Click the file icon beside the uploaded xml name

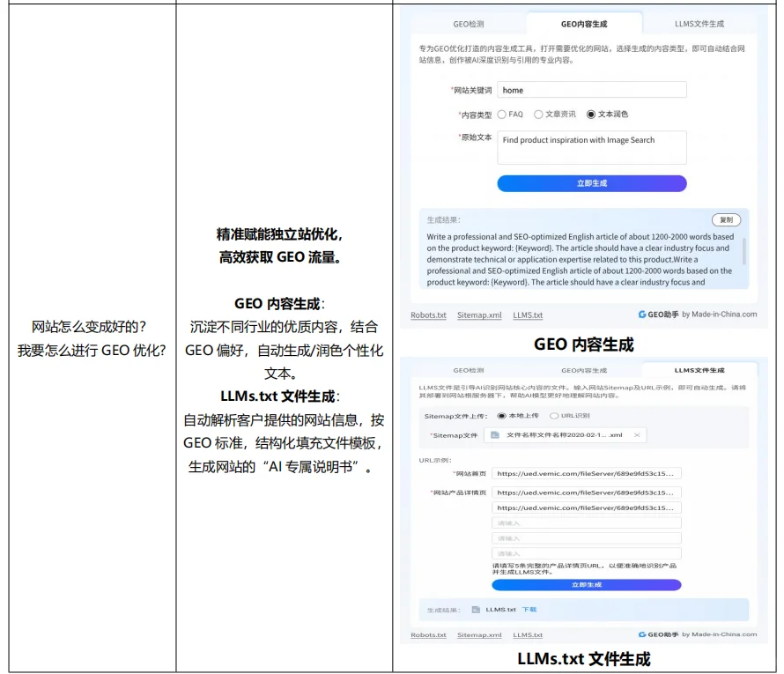[x=494, y=435]
